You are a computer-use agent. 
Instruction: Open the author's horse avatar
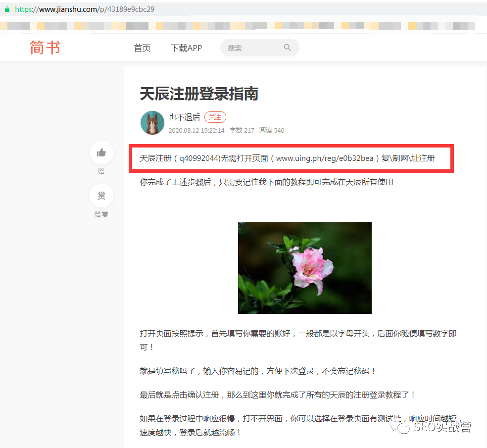click(x=152, y=123)
